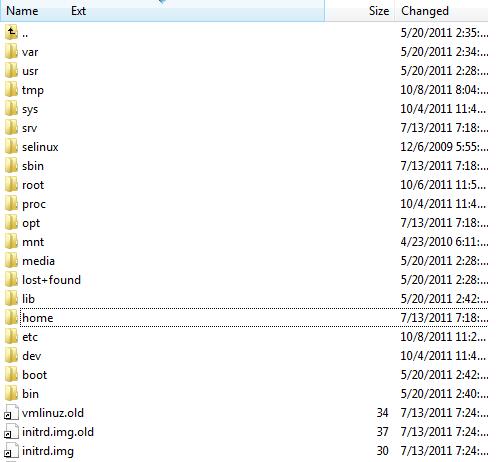Click the changed date of sbin folder
Viewport: 496px width, 462px height.
444,166
